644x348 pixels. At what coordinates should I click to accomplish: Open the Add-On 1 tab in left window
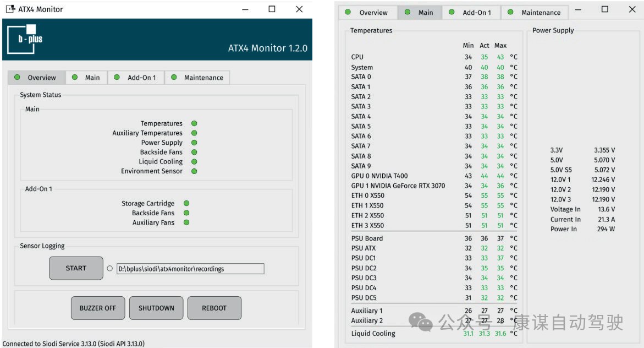[x=136, y=77]
